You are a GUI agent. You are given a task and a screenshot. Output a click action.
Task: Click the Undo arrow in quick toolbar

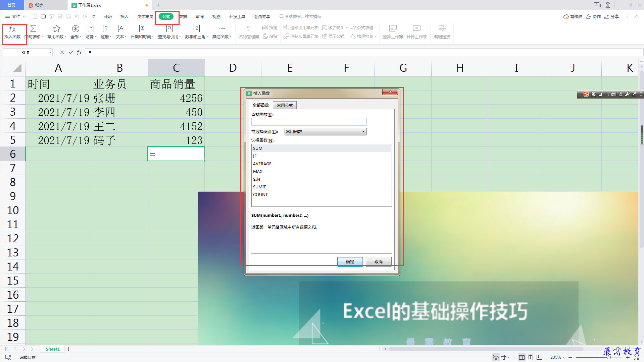[77, 16]
